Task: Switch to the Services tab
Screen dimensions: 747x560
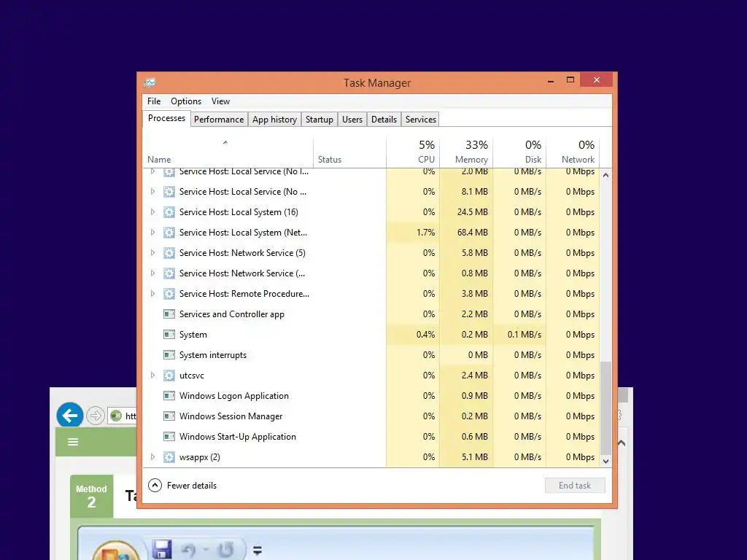Action: coord(421,120)
